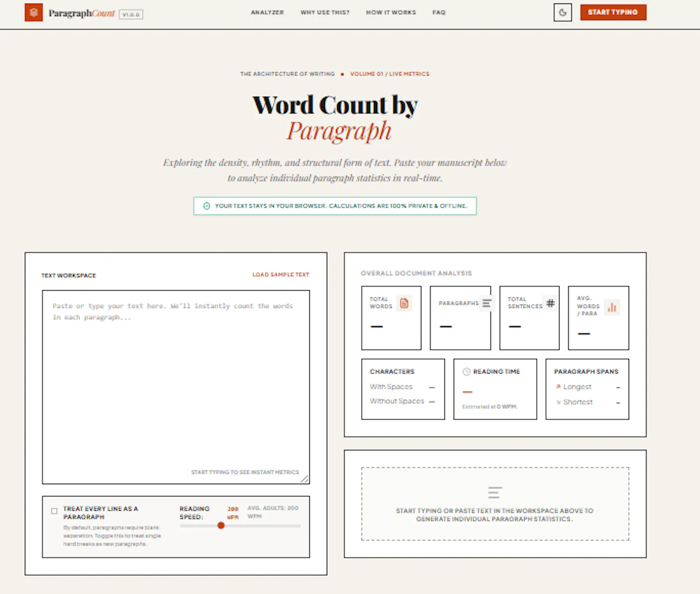Image resolution: width=700 pixels, height=594 pixels.
Task: Click the Estimated at 0 WPM text
Action: pos(490,407)
